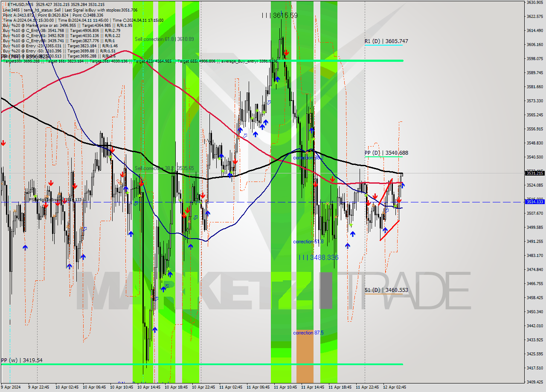
Task: Click the 3606.205 value on price axis
Action: [534, 45]
